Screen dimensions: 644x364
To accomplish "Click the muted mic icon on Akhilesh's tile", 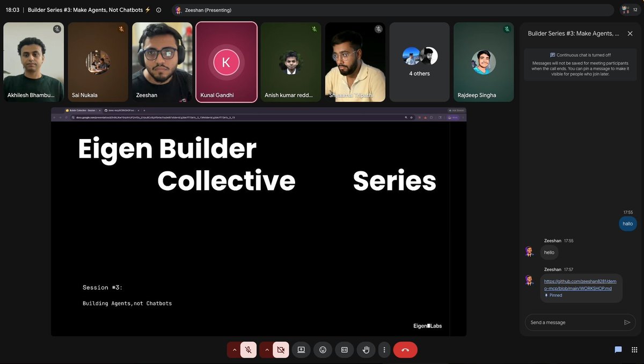I will 57,29.
